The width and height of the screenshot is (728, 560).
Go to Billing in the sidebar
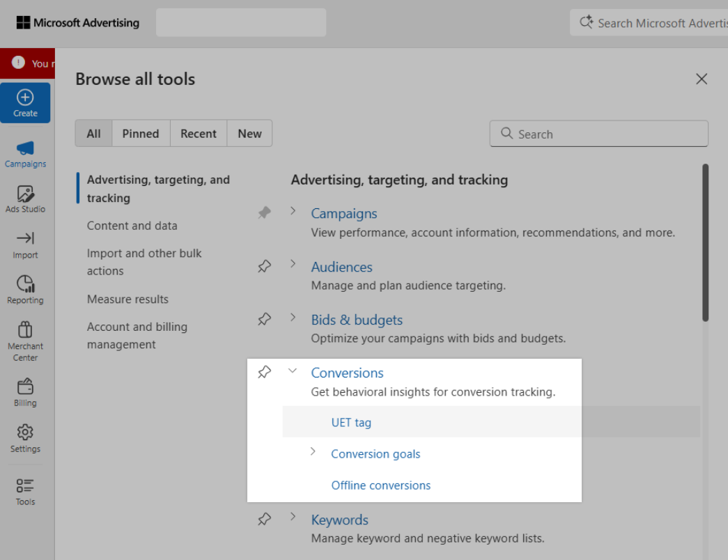click(x=25, y=393)
